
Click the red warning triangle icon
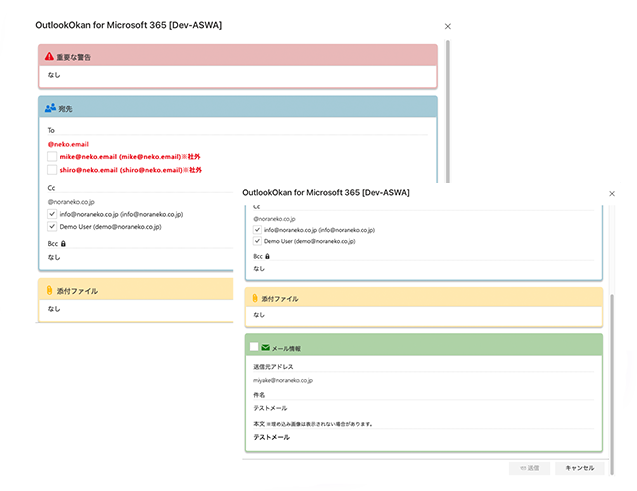49,56
